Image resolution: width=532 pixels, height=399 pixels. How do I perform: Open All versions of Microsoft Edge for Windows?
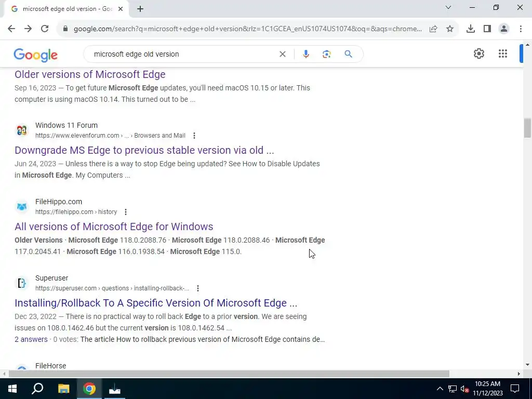[114, 227]
